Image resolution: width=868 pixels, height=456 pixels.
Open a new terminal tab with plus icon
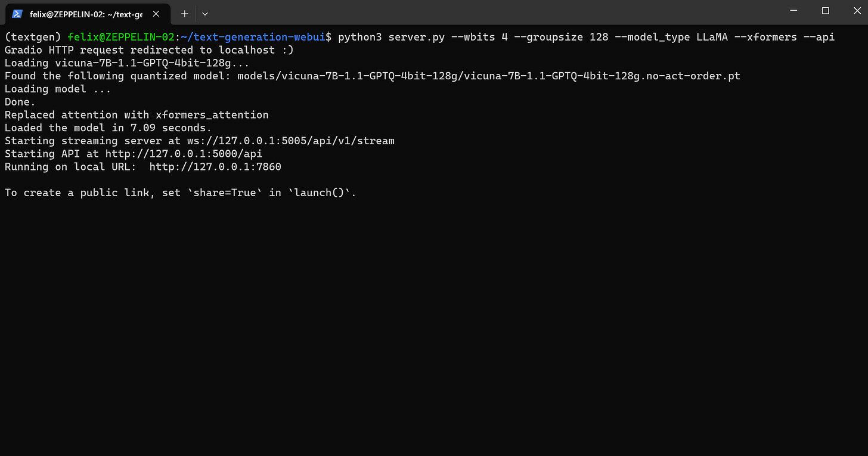tap(185, 13)
